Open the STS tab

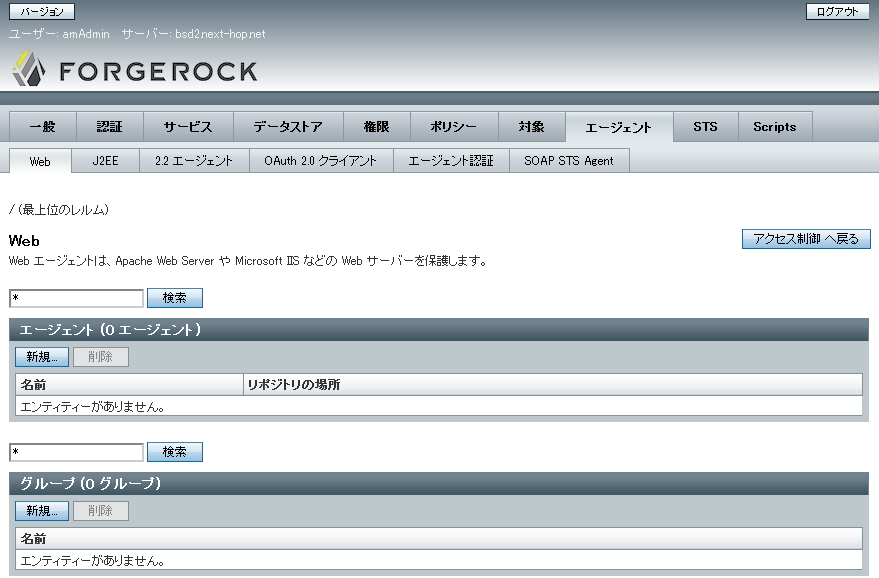click(704, 127)
